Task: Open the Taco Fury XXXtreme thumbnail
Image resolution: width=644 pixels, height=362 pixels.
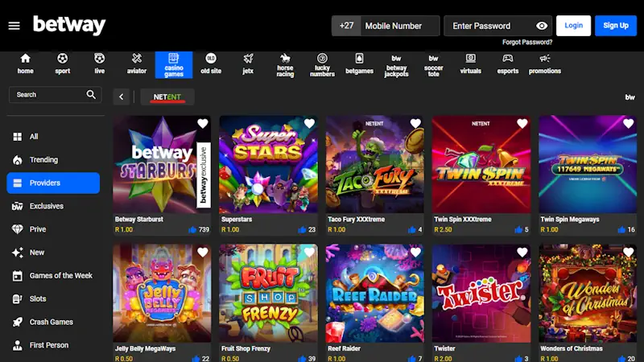Action: coord(374,165)
